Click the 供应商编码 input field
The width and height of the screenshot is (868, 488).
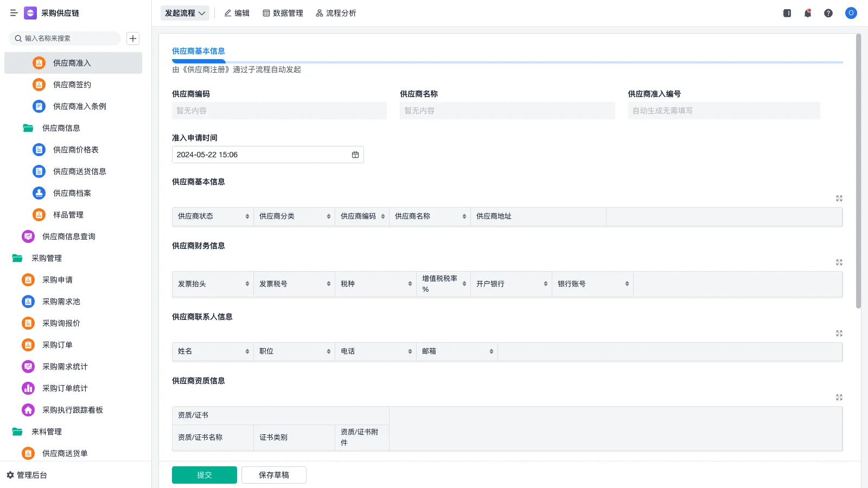[279, 111]
